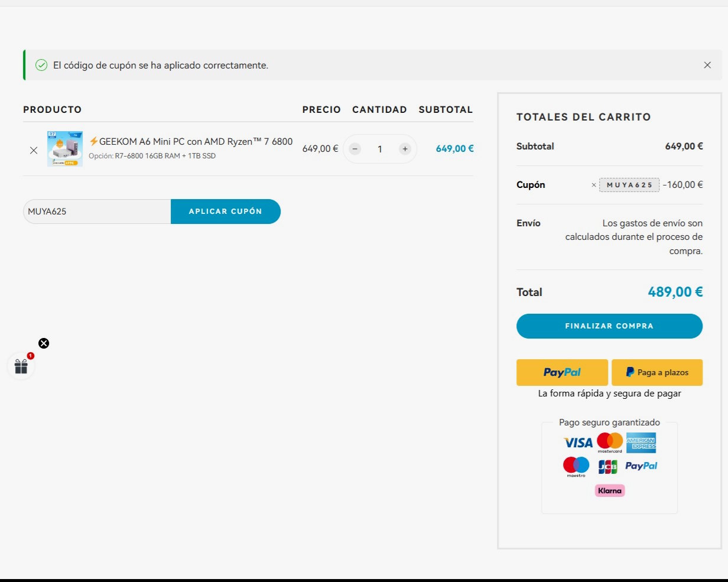728x582 pixels.
Task: Dismiss the coupon applied notification
Action: pyautogui.click(x=707, y=65)
